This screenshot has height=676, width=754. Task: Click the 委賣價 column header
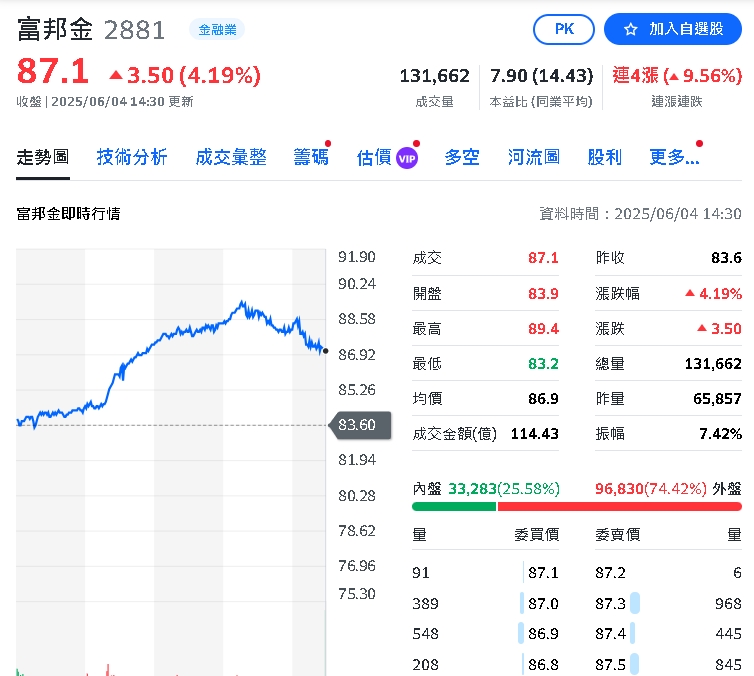tap(618, 535)
